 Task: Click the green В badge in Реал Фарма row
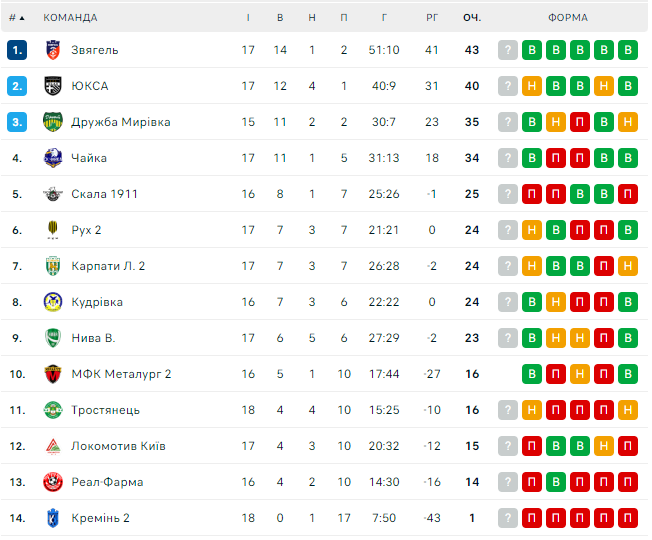coord(556,482)
